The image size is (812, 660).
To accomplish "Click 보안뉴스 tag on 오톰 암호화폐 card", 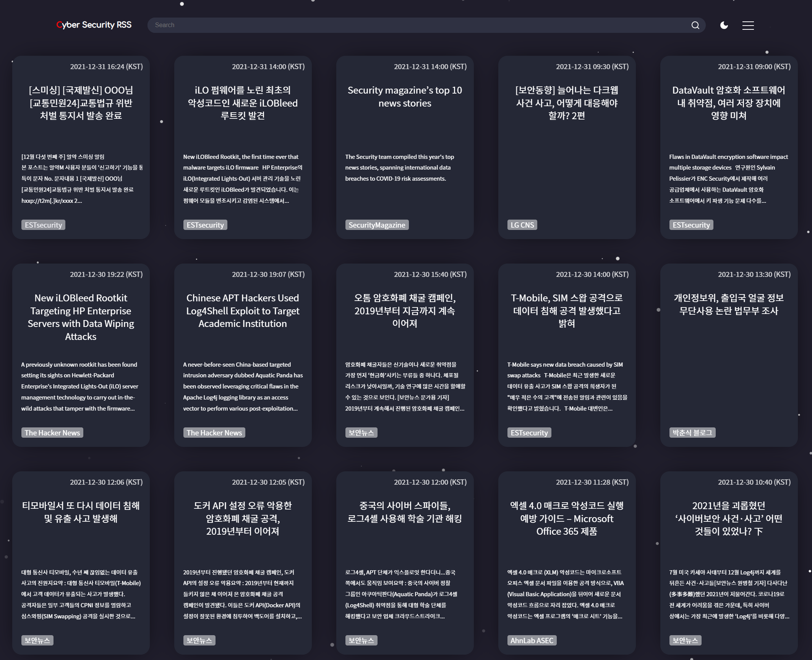I will click(x=361, y=433).
